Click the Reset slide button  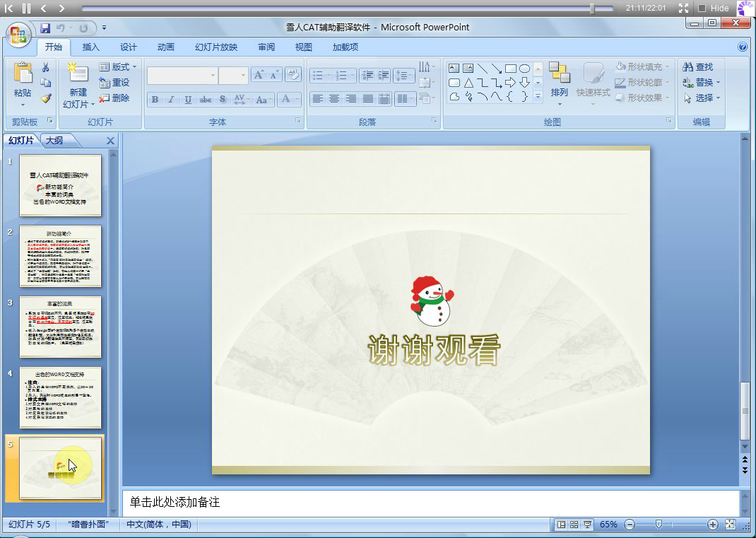(x=114, y=83)
